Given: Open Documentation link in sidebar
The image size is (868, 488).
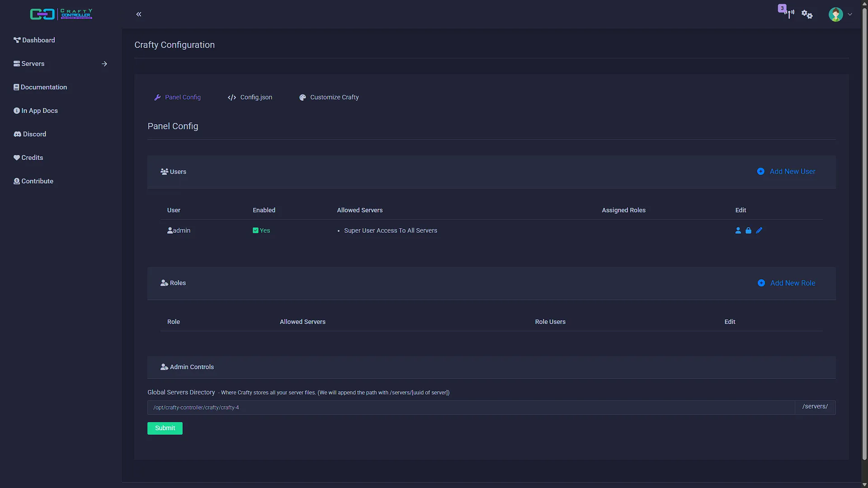Looking at the screenshot, I should [x=40, y=87].
